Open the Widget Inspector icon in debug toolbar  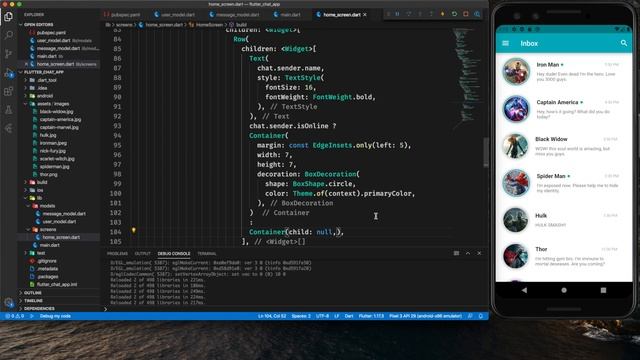coord(477,14)
